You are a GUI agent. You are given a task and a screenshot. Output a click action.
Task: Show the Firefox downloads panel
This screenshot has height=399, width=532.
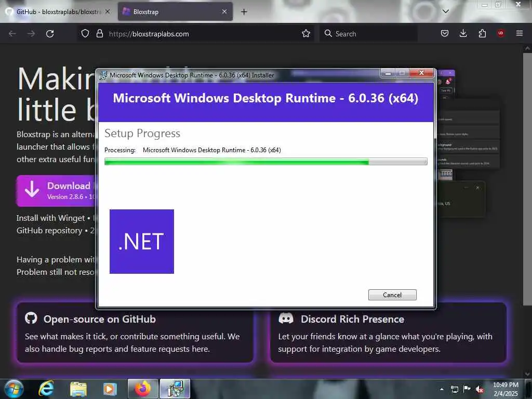tap(463, 34)
